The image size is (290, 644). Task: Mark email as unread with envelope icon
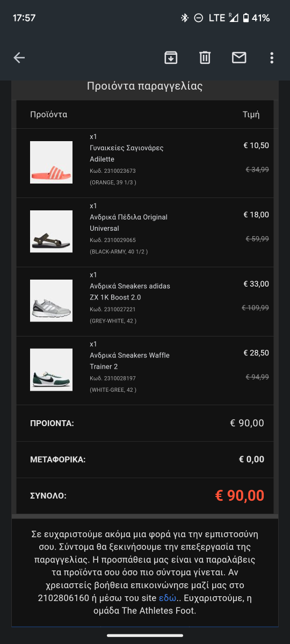238,57
